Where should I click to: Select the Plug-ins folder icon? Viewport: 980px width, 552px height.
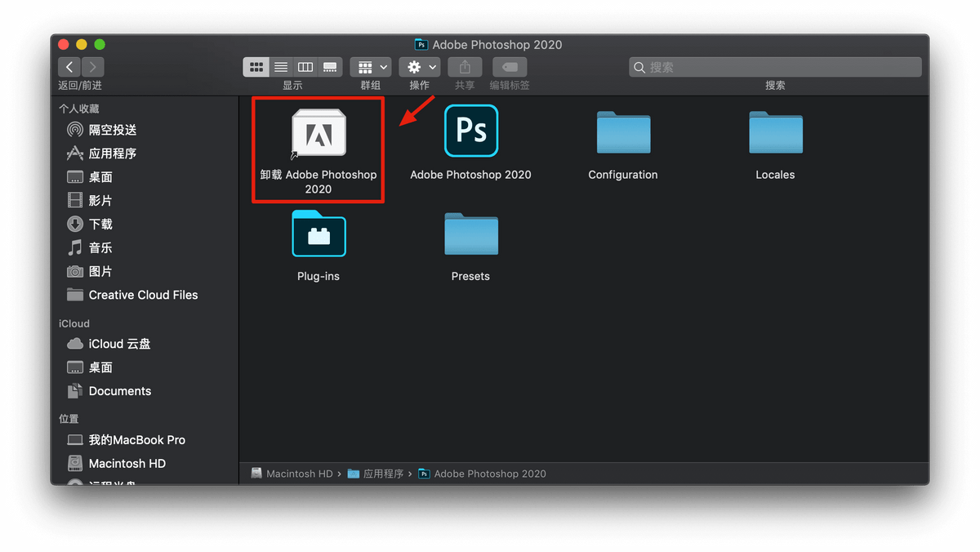click(x=318, y=234)
